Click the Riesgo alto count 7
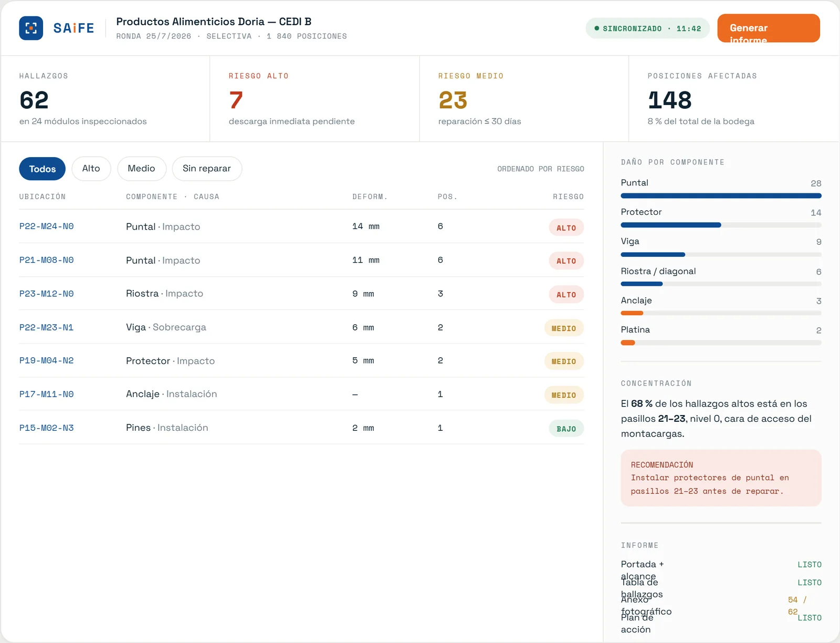The width and height of the screenshot is (840, 643). point(236,100)
